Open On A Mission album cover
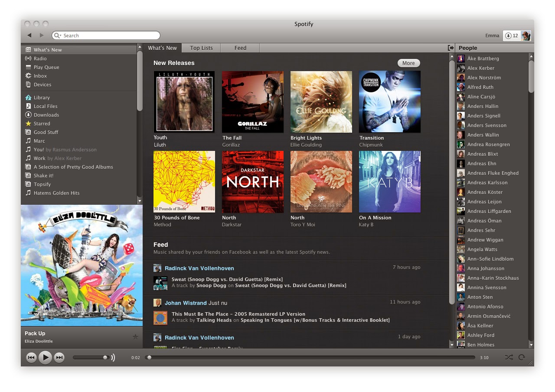The width and height of the screenshot is (555, 392). (390, 182)
